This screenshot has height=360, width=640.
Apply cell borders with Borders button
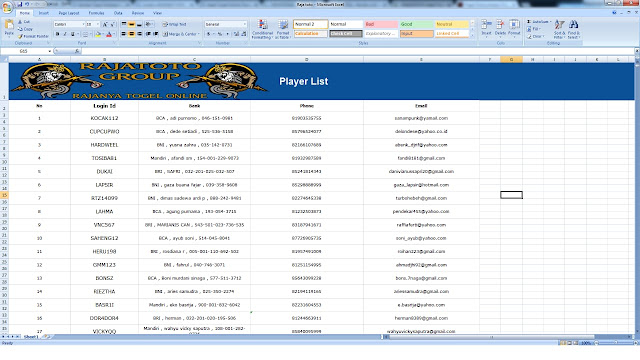85,34
